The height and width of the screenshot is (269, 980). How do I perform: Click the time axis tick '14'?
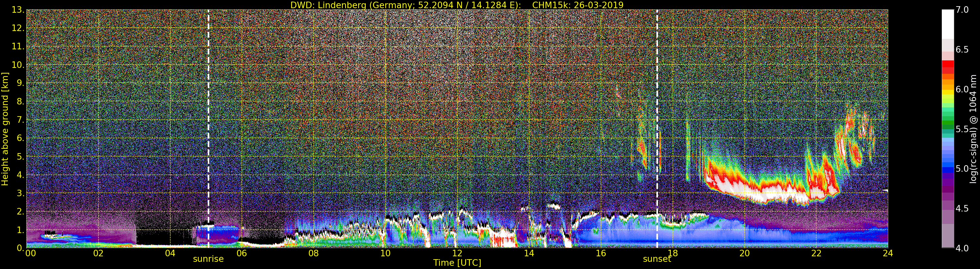[x=529, y=253]
